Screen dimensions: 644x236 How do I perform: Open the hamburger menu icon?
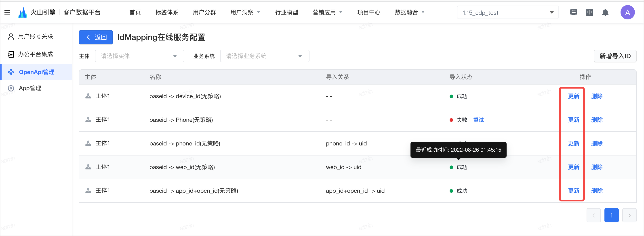pos(8,12)
